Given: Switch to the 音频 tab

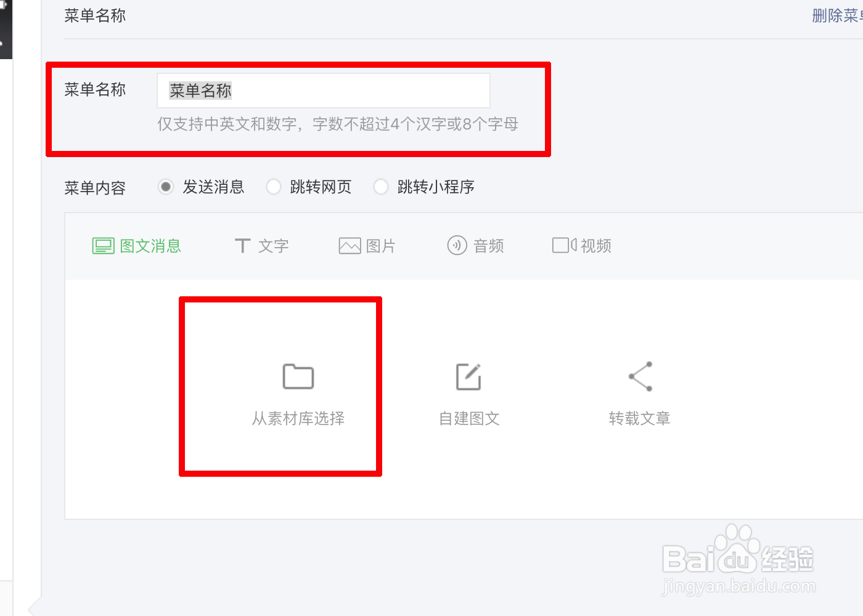Looking at the screenshot, I should click(x=489, y=246).
